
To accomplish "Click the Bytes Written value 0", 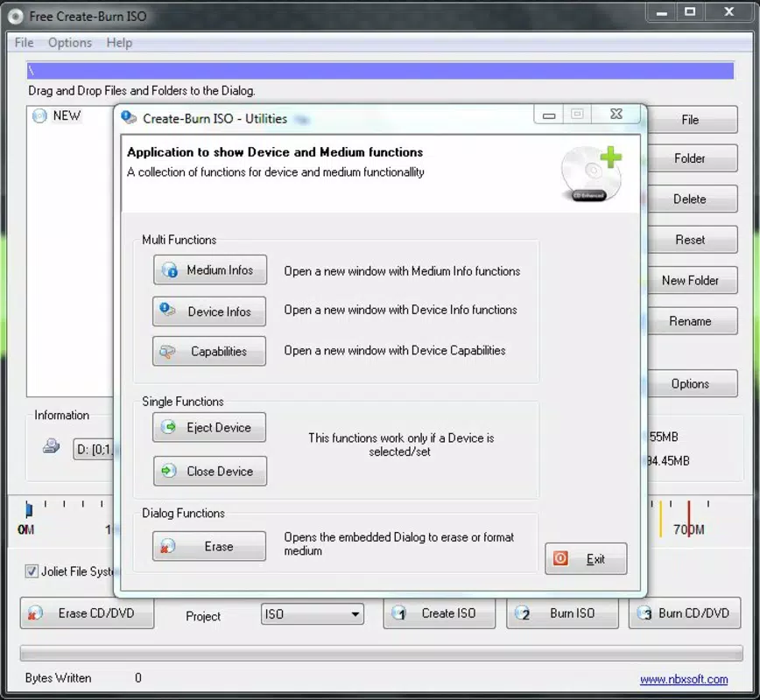I will click(138, 678).
